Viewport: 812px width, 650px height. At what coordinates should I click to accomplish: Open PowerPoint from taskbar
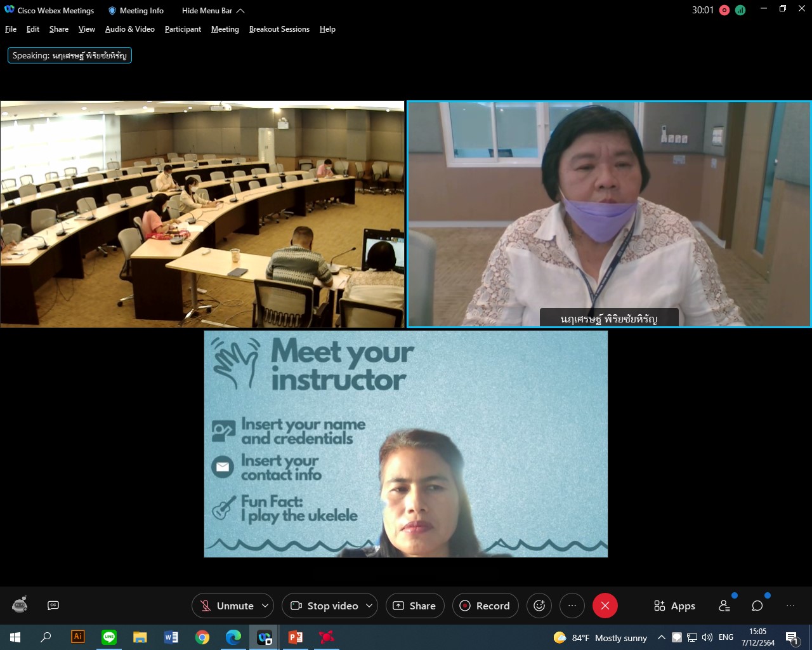point(296,637)
